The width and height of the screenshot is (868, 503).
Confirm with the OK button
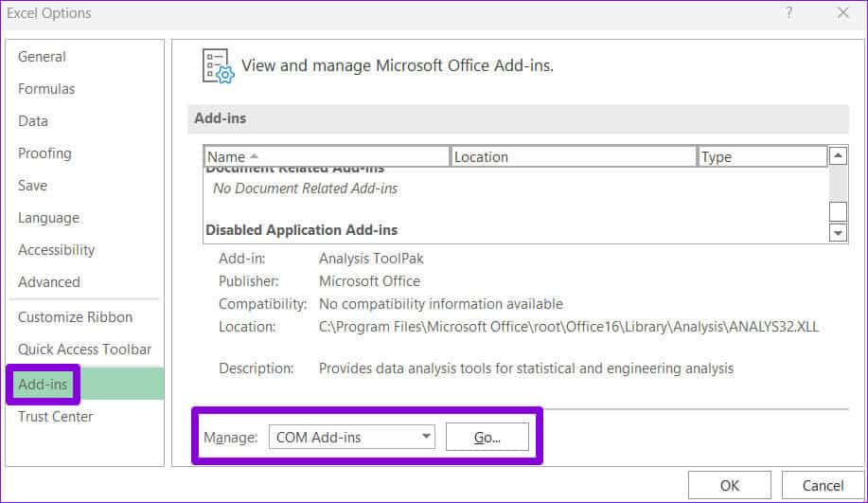pos(730,485)
